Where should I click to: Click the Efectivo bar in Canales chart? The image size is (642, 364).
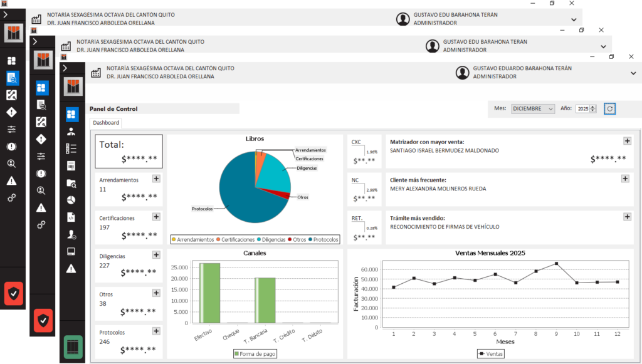pos(209,293)
